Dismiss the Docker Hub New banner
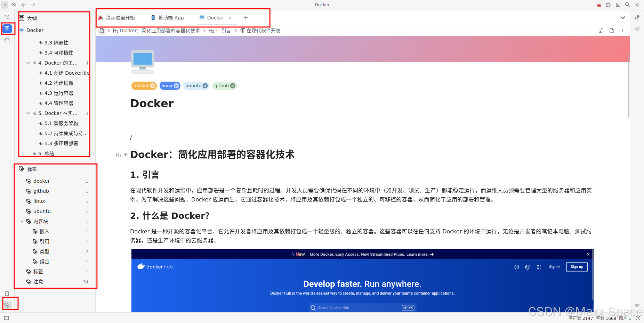The image size is (644, 323). [588, 255]
